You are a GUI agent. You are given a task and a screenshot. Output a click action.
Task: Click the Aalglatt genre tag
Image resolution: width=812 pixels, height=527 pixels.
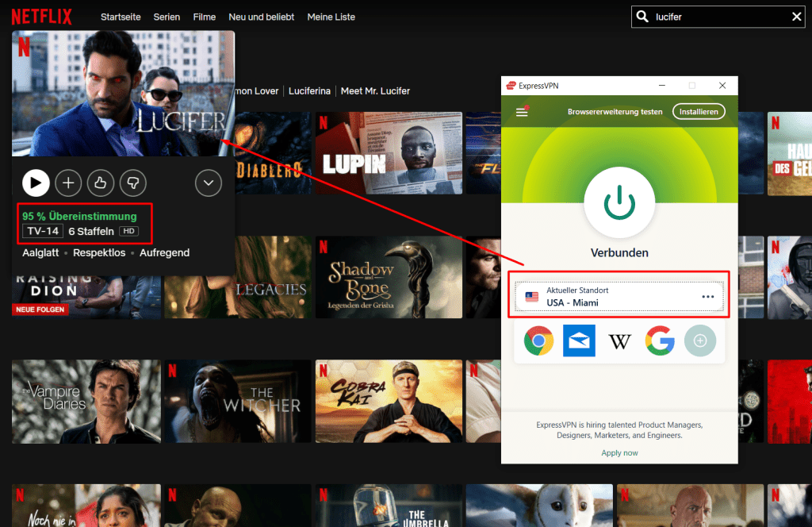click(40, 253)
